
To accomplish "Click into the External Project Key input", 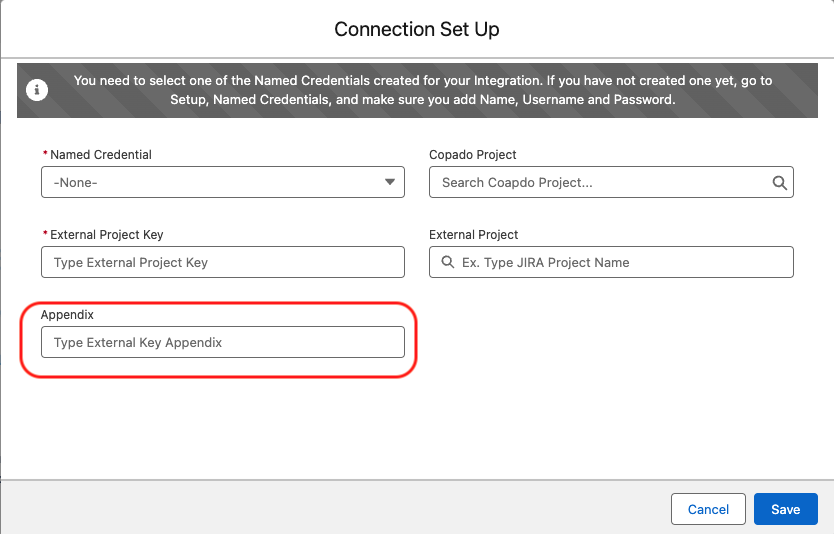I will (222, 262).
